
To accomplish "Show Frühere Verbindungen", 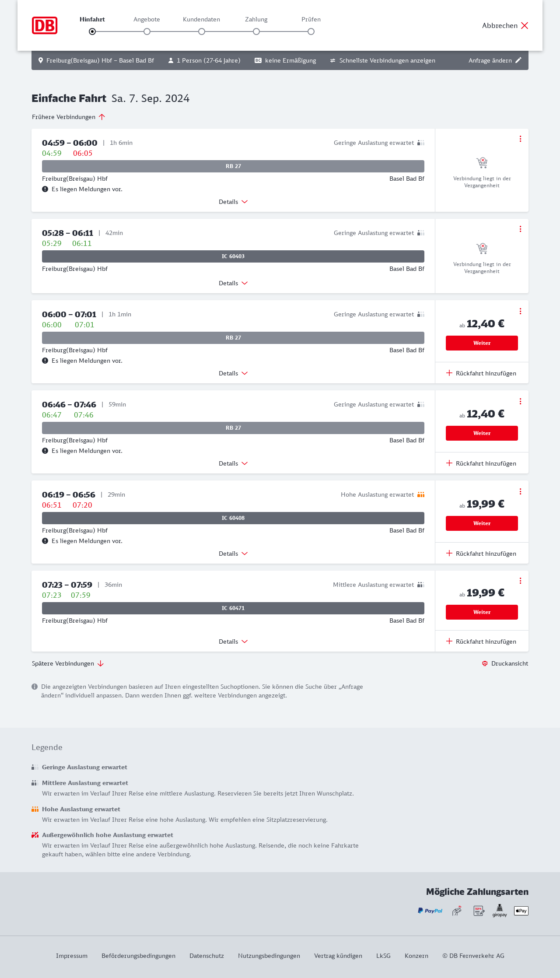I will (69, 117).
